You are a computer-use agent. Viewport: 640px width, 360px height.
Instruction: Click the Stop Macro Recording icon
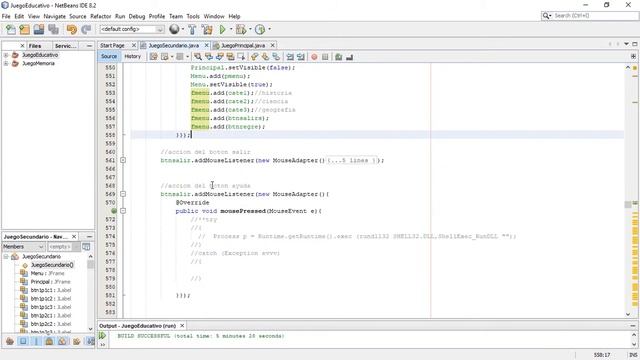[325, 57]
